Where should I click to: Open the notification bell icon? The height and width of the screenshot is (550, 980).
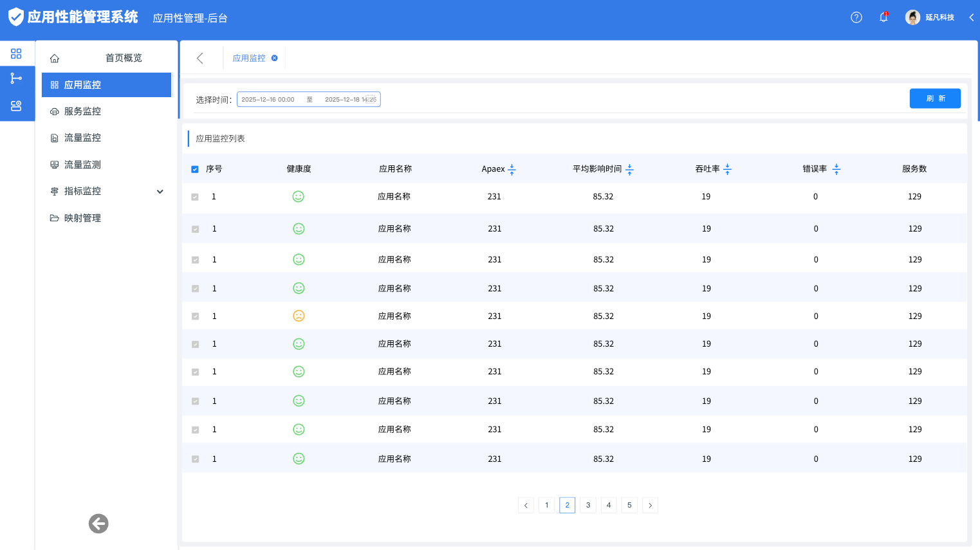[x=883, y=17]
